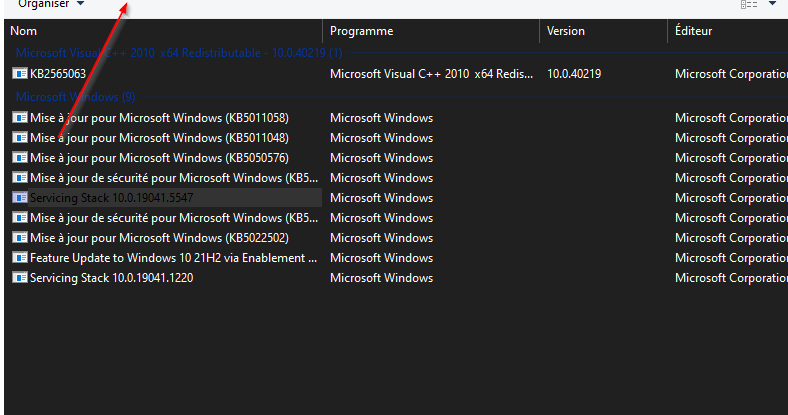Open the view options dropdown arrow
This screenshot has height=415, width=788.
click(772, 4)
